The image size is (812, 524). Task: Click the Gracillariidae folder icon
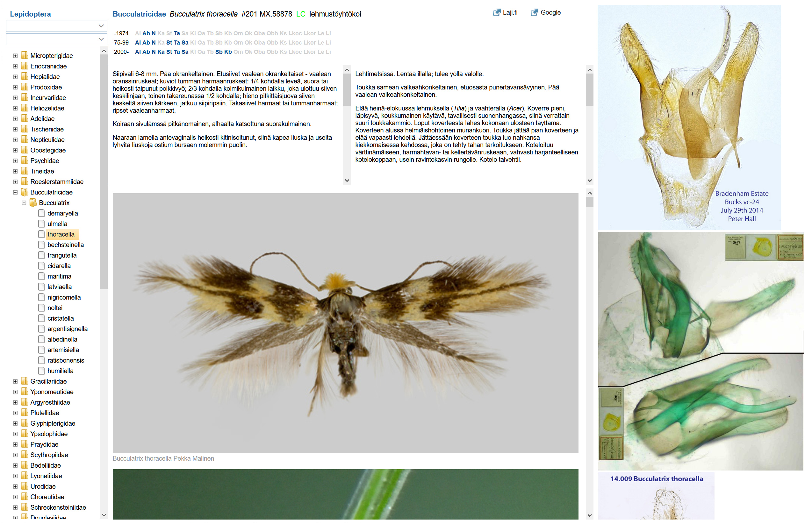tap(25, 381)
